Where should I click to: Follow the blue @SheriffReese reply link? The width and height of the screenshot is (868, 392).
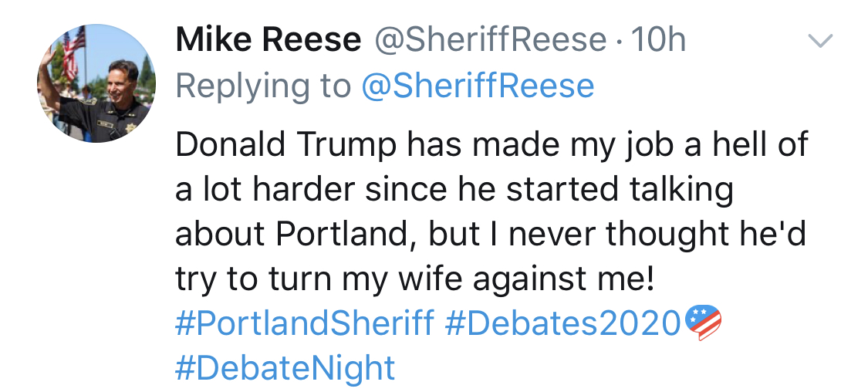coord(478,86)
